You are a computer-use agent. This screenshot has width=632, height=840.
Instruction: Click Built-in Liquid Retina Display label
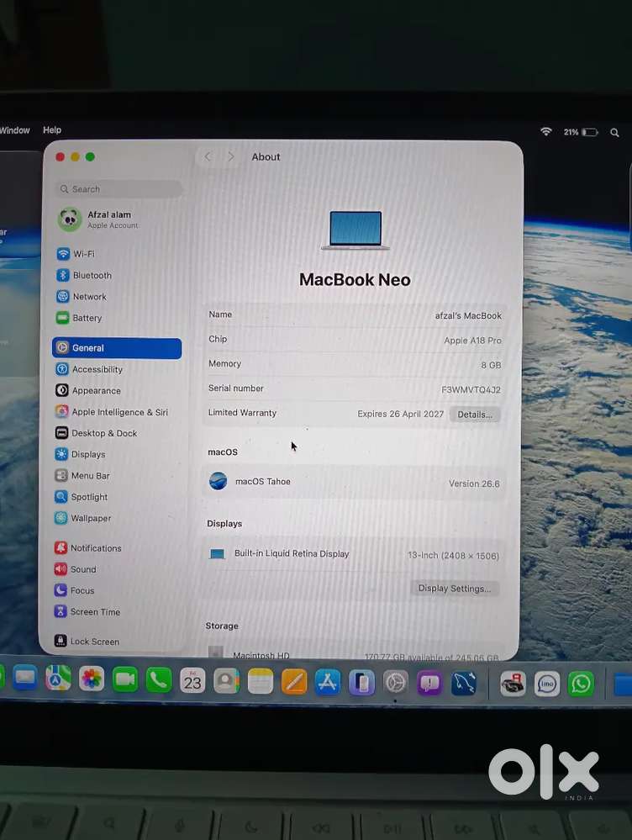292,553
